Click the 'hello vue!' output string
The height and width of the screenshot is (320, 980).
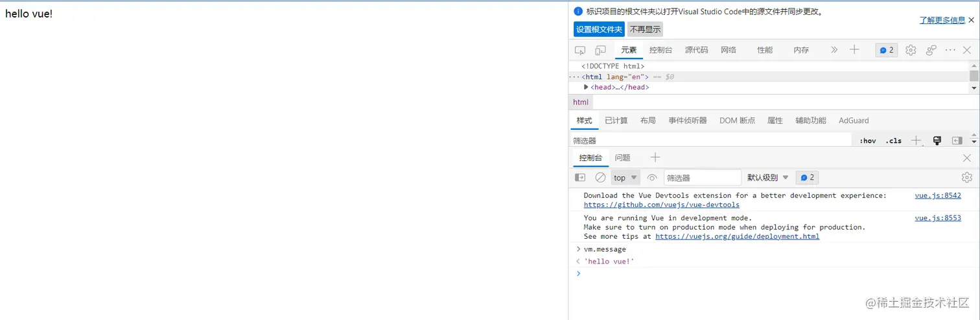click(x=609, y=262)
